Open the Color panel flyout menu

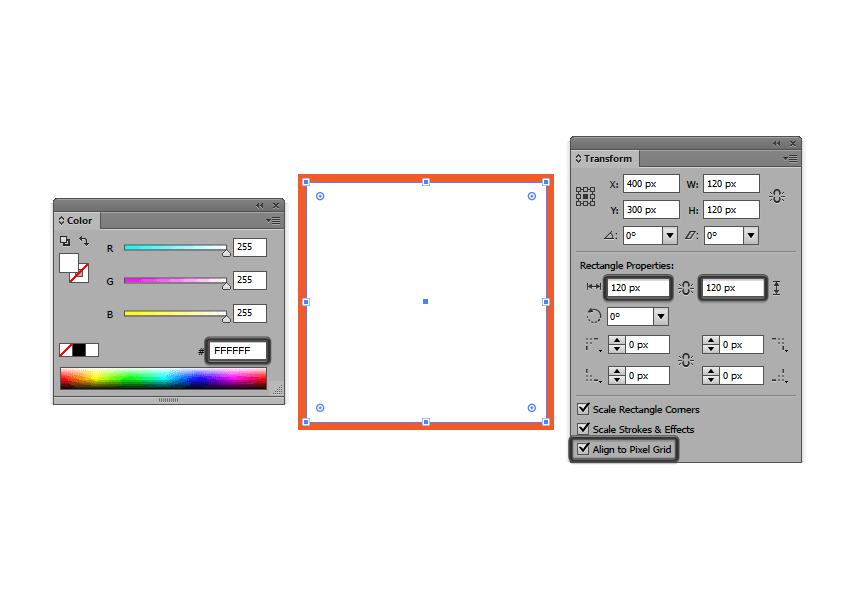pos(274,220)
